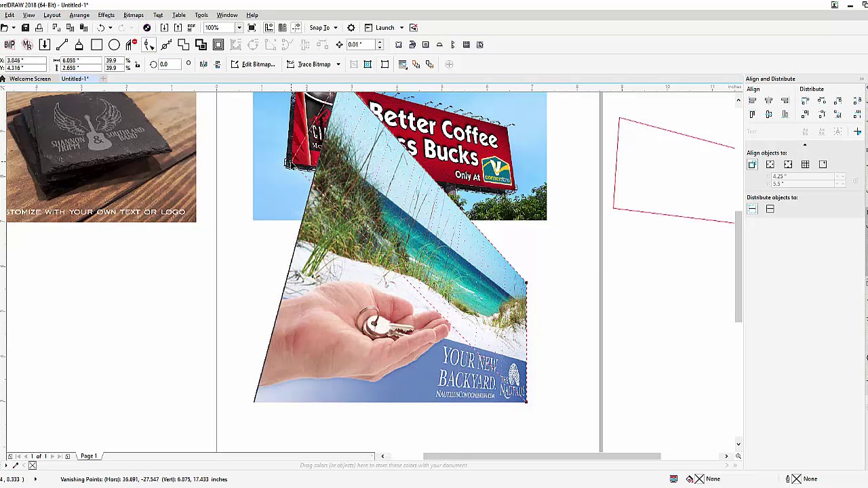
Task: Click Distribute left icon in Distribute section
Action: coord(805,100)
